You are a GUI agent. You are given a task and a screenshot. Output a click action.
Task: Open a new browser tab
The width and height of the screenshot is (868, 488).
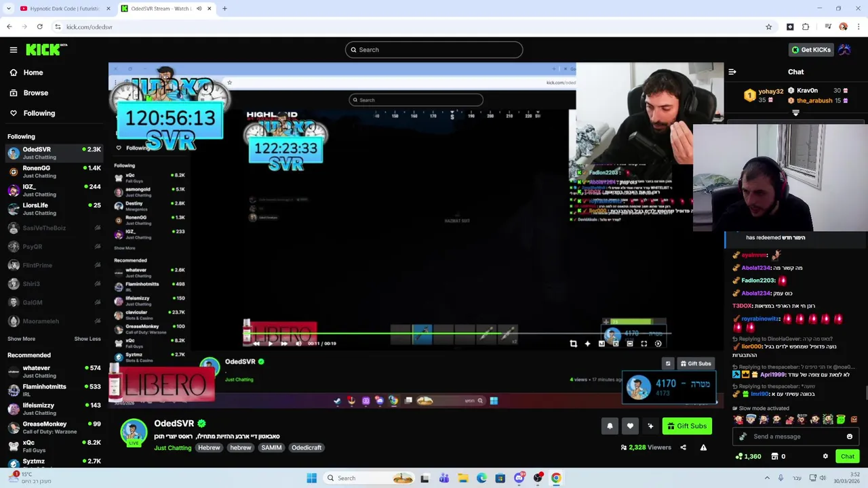(x=224, y=9)
